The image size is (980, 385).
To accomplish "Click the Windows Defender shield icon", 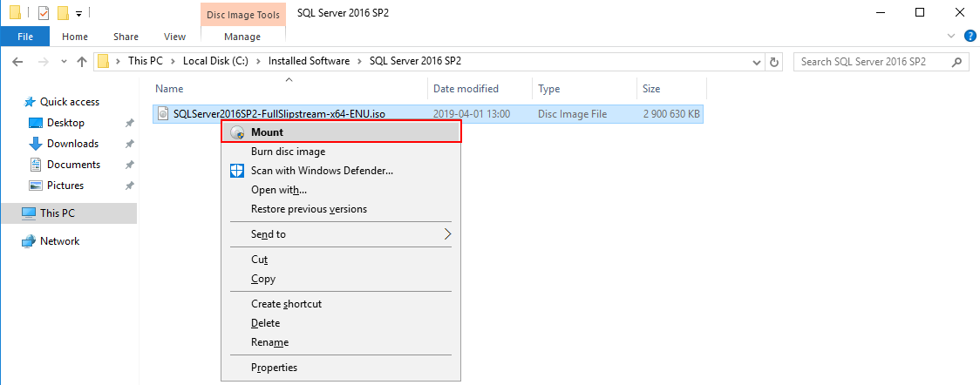I will (x=237, y=171).
